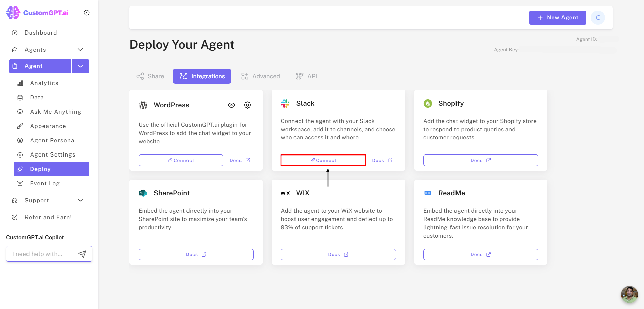Select the Deploy sidebar item

(x=51, y=169)
